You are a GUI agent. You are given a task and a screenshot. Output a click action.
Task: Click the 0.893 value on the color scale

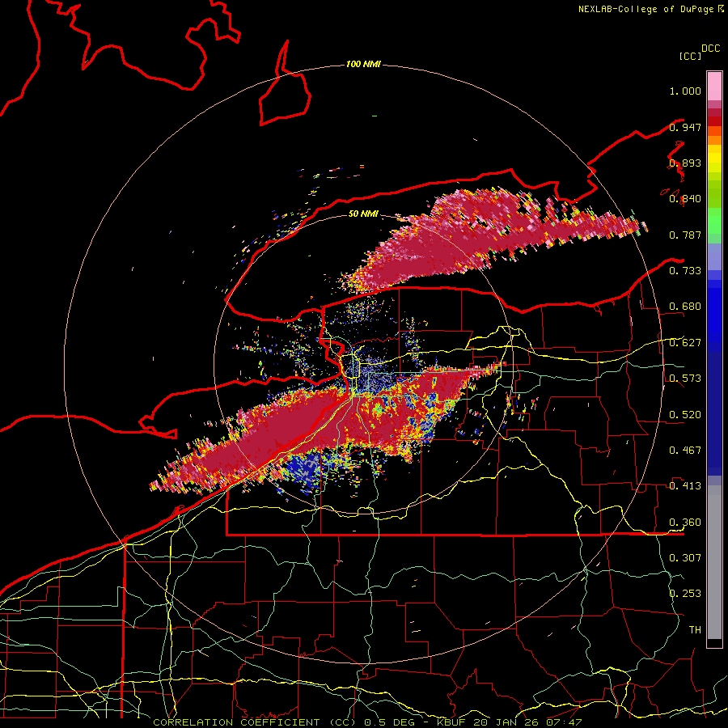point(685,163)
